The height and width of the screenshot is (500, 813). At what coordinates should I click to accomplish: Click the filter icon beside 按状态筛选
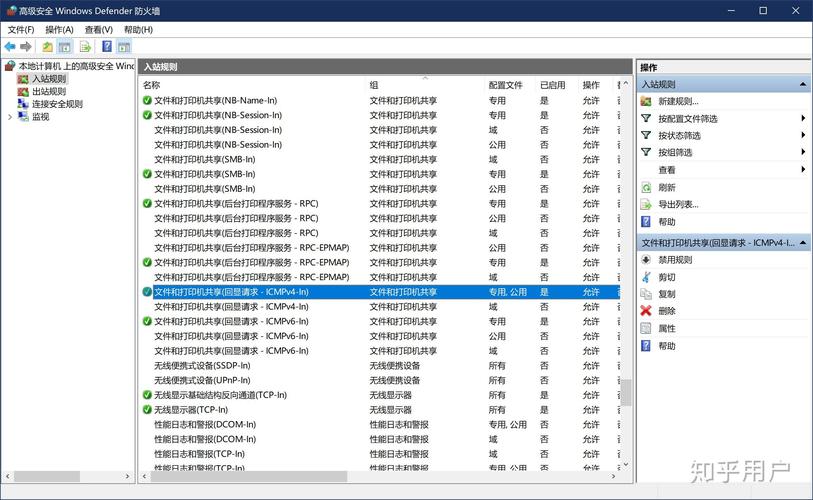pos(646,135)
